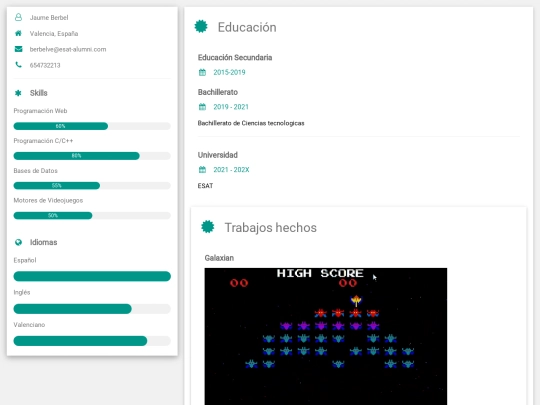This screenshot has width=540, height=405.
Task: Click the Educación Secundaria entry
Action: (235, 58)
